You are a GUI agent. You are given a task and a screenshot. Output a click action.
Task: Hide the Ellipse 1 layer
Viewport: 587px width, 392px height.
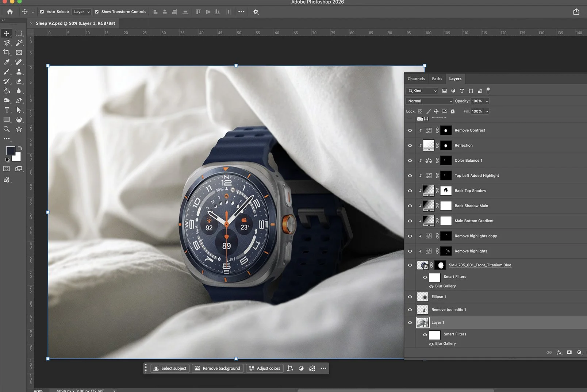pyautogui.click(x=410, y=297)
